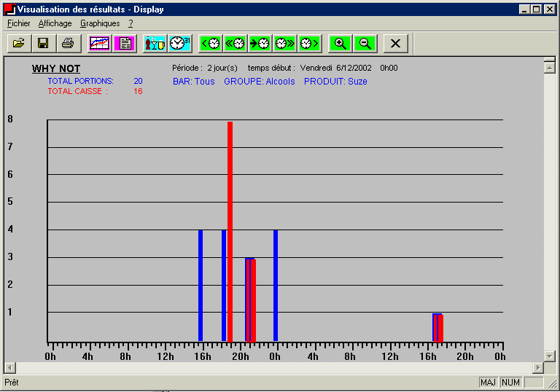560x392 pixels.
Task: Zoom out with the minus magnifier
Action: point(365,43)
